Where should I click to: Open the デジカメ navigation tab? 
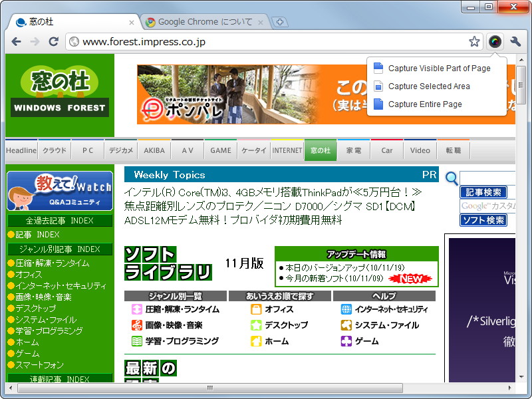(x=121, y=150)
